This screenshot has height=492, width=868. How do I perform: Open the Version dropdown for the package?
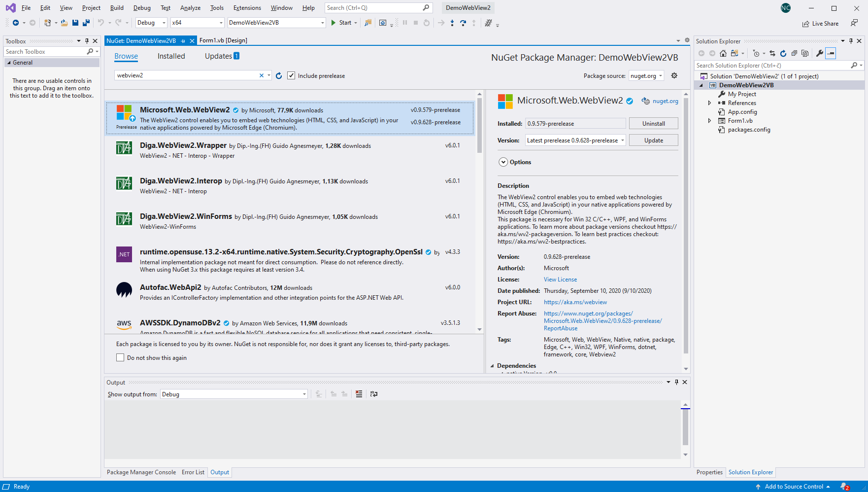tap(575, 141)
